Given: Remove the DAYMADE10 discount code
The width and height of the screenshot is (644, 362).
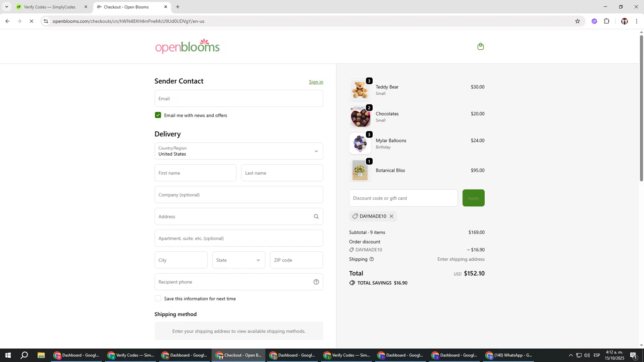Looking at the screenshot, I should click(x=391, y=216).
